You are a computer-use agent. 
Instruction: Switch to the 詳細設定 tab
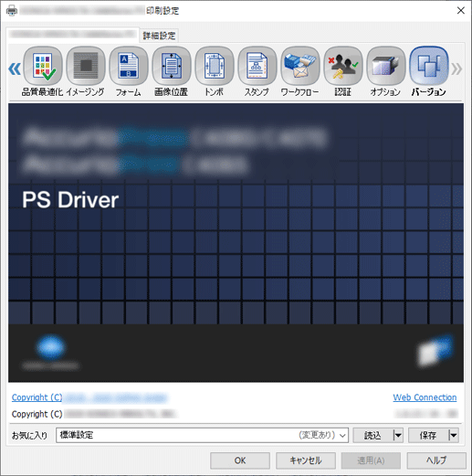[159, 36]
